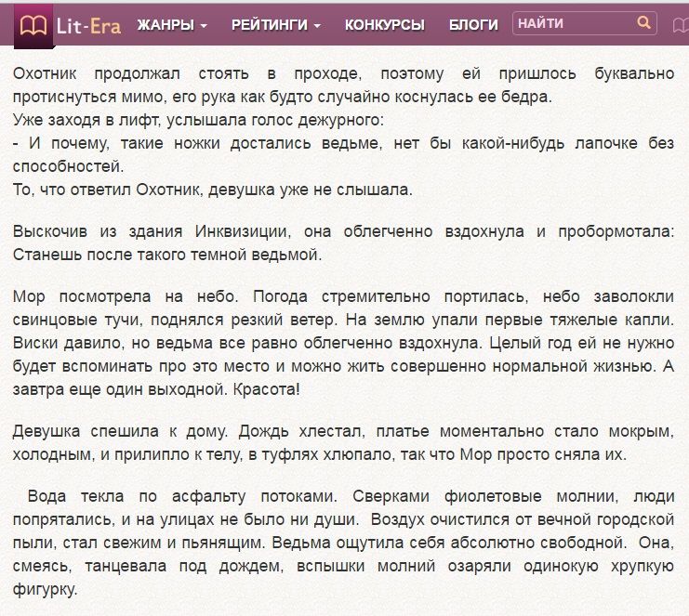
Task: Open the ЖАНРЫ menu
Action: pos(166,25)
